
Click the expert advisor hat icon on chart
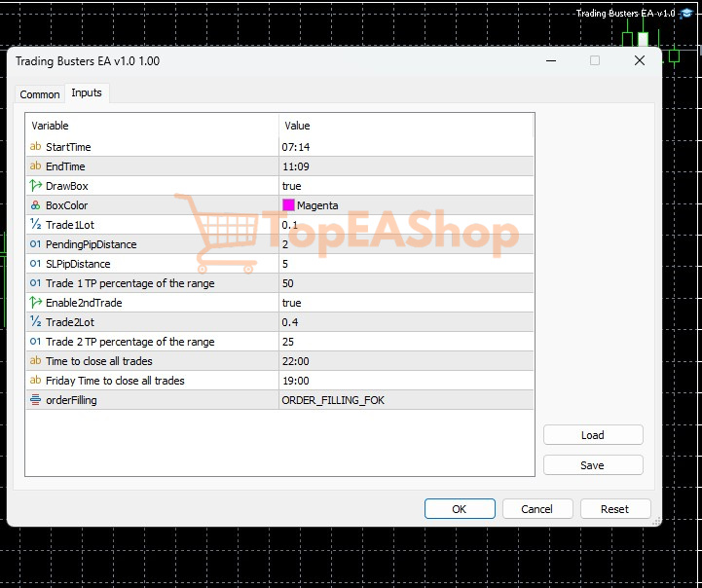click(x=685, y=14)
